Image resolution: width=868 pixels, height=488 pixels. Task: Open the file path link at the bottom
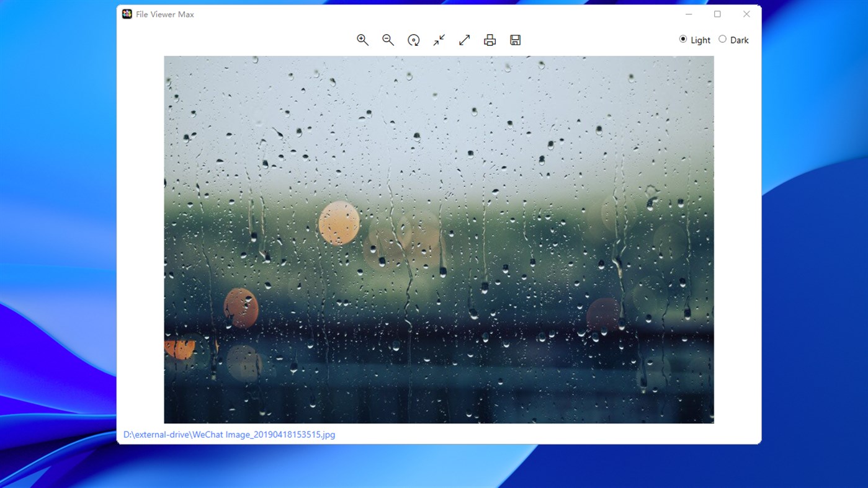point(229,435)
